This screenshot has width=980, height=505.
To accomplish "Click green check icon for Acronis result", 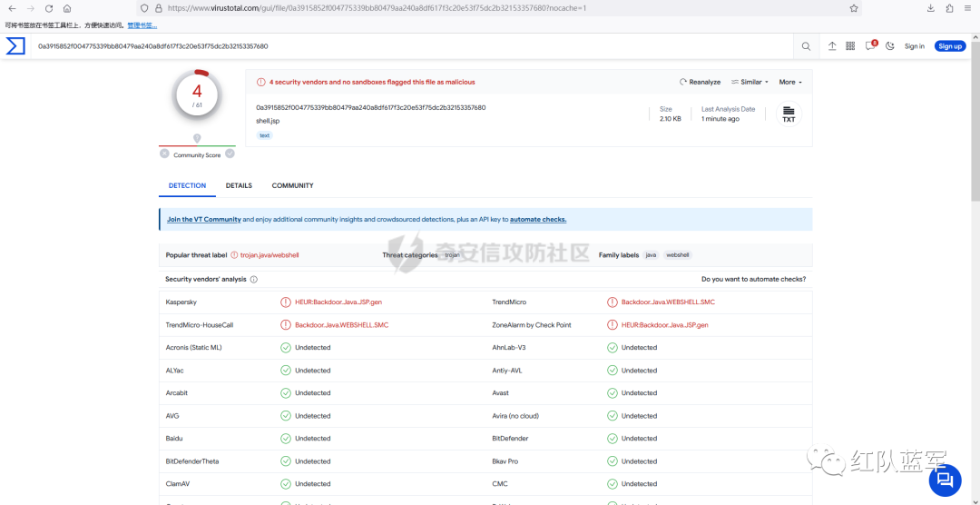I will pos(286,347).
